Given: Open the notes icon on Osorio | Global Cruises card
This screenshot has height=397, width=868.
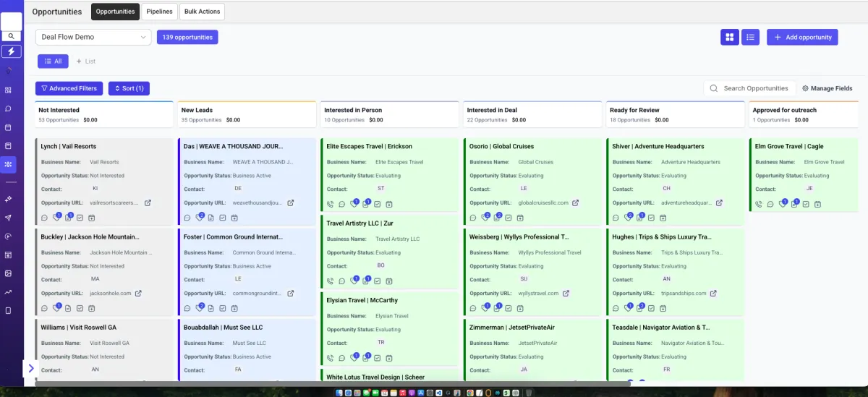Looking at the screenshot, I should pyautogui.click(x=498, y=218).
